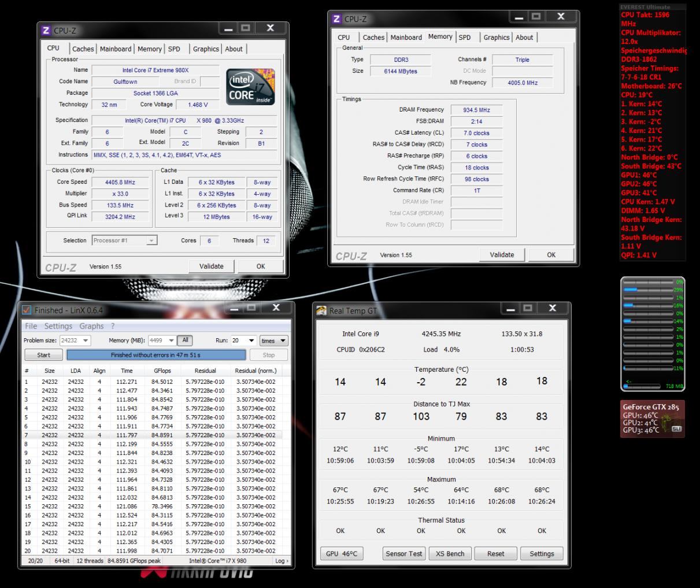The height and width of the screenshot is (588, 700).
Task: Click the DRAM Frequency 934.5 MHz value
Action: [476, 110]
